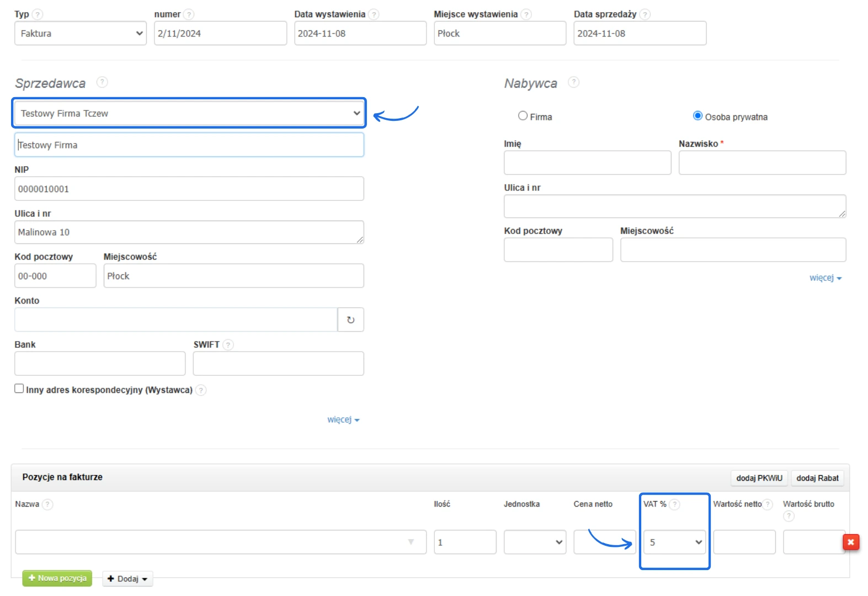868x596 pixels.
Task: Expand the Testowy Firma Tczew seller dropdown
Action: point(189,114)
